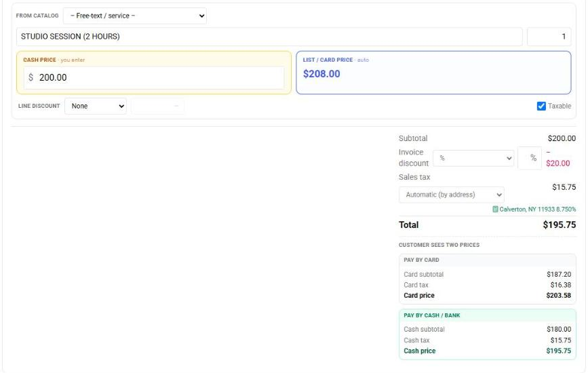Click the Total $195.75 amount
The image size is (588, 373).
[x=559, y=224]
